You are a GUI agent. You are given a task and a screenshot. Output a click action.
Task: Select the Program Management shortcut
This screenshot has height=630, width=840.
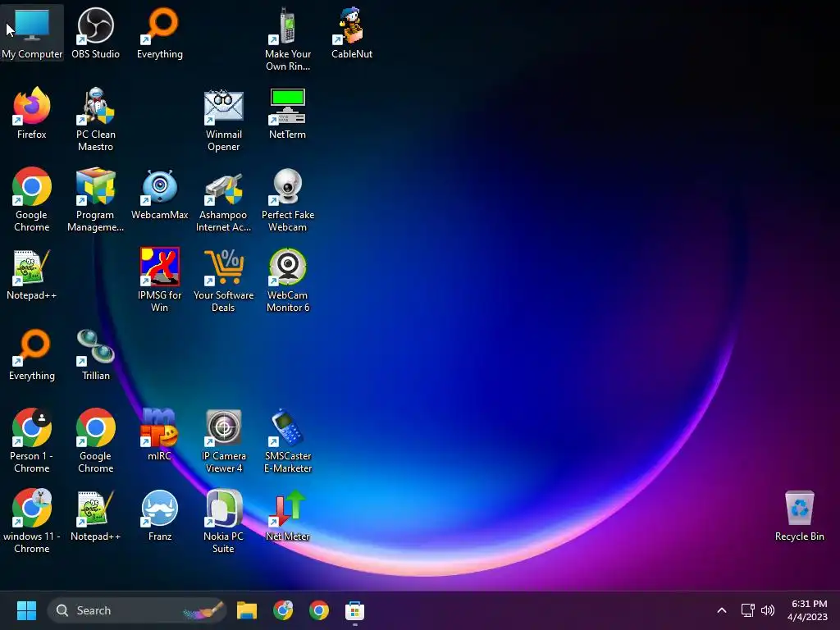(x=95, y=200)
